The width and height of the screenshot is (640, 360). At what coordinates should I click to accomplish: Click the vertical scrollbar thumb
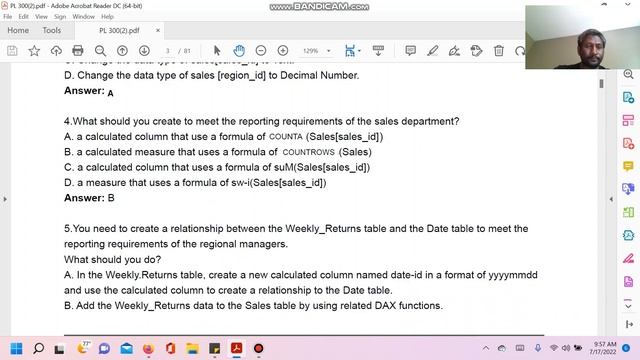click(601, 83)
